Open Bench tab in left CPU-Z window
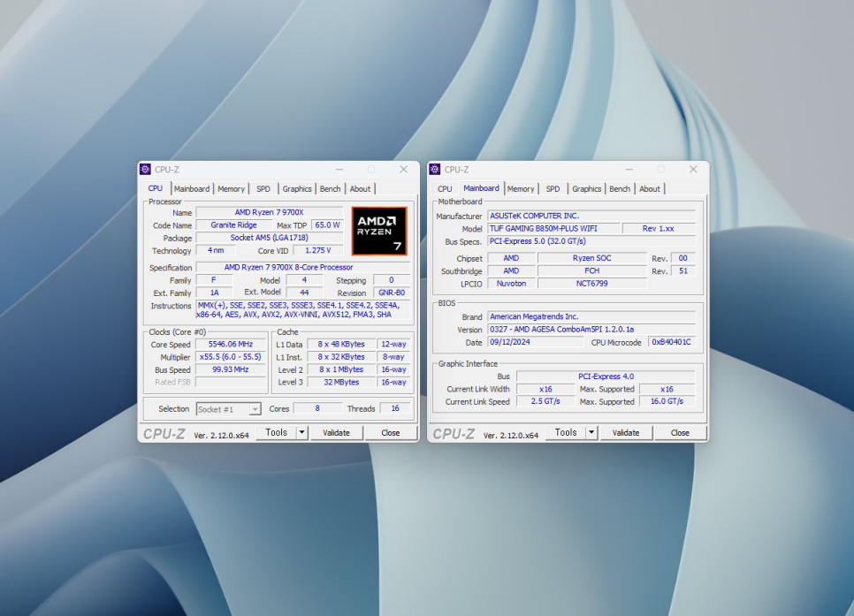The height and width of the screenshot is (616, 854). click(x=330, y=189)
